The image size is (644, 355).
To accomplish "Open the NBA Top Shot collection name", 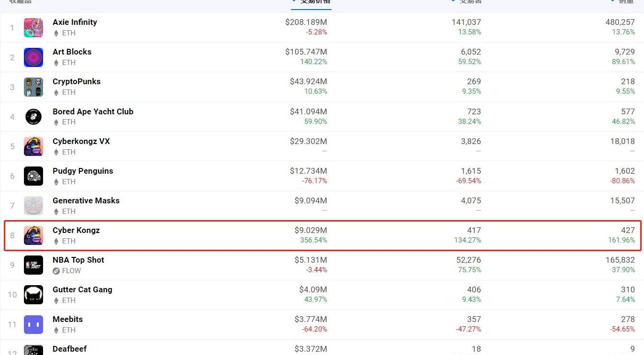I will click(x=78, y=260).
